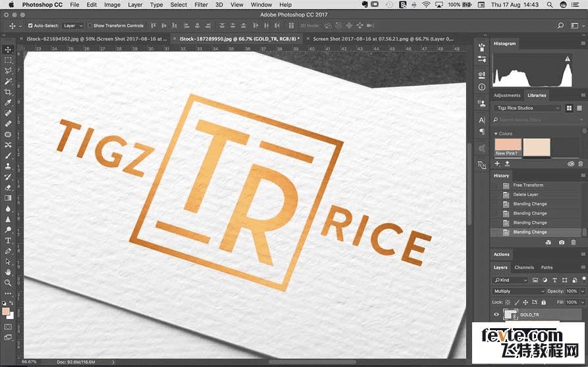Create new document from current state

(x=548, y=243)
